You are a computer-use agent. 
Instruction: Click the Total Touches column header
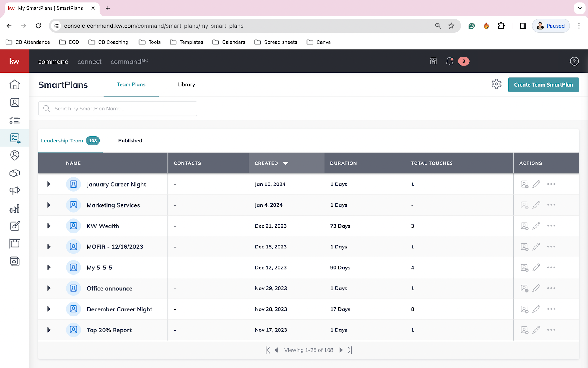pos(432,163)
